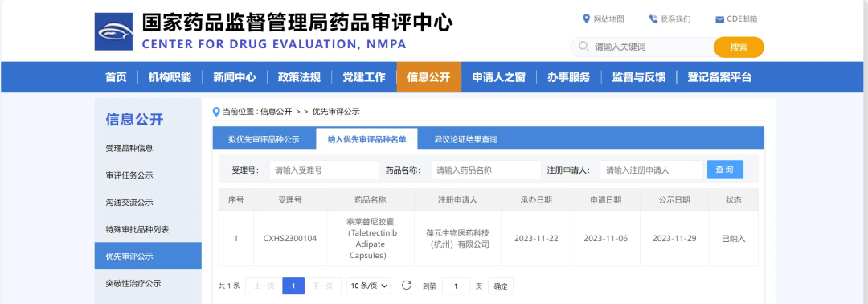Open 机构职能 menu item
868x304 pixels.
pyautogui.click(x=170, y=77)
